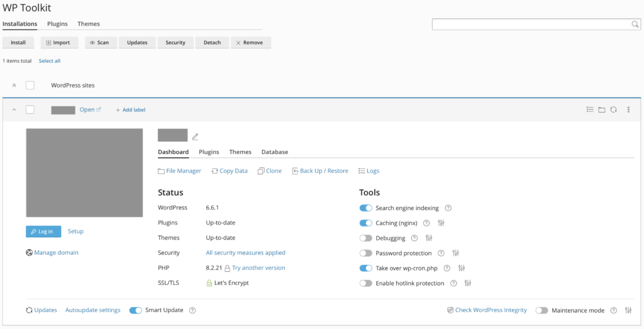Turn on Maintenance mode switch

541,310
